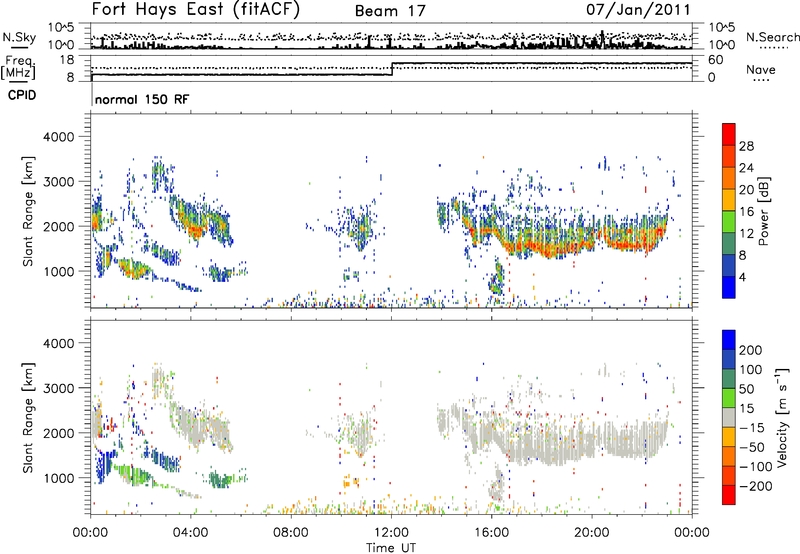Click the 'Fort Hays East (fitACF)' title

(x=195, y=10)
